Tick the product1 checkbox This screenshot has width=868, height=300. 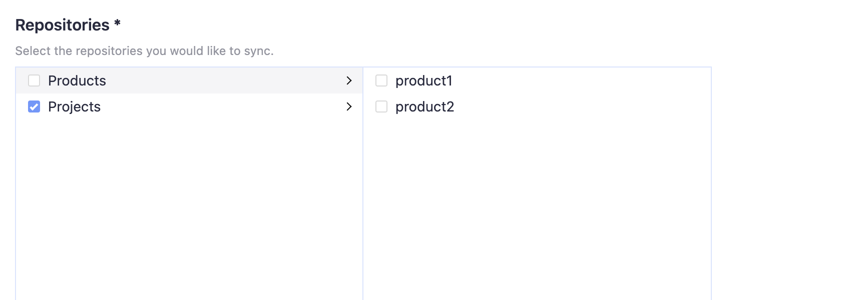point(381,80)
